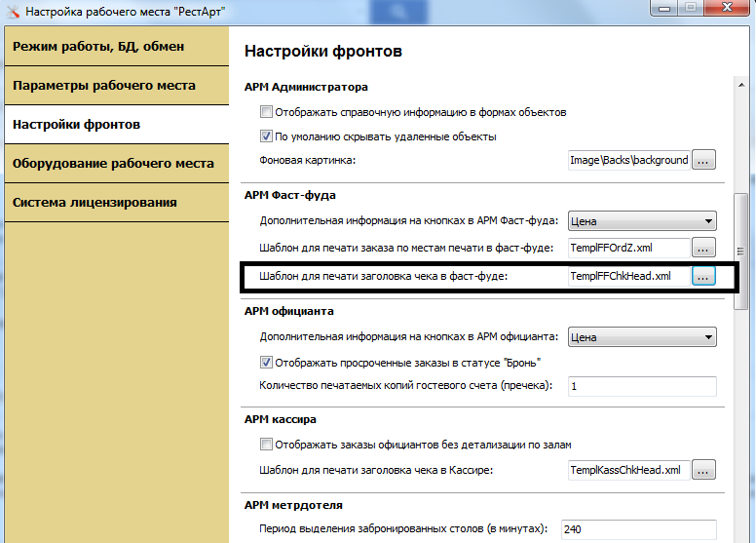Click the TemplFFChkHead.xml field
This screenshot has width=756, height=543.
(629, 276)
